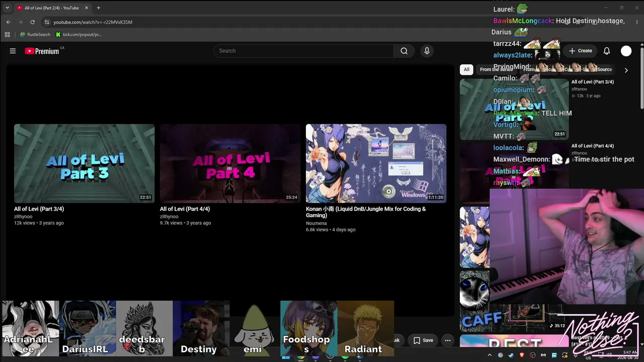Click the 1:11:20 duration badge on Konan mix

tap(436, 198)
